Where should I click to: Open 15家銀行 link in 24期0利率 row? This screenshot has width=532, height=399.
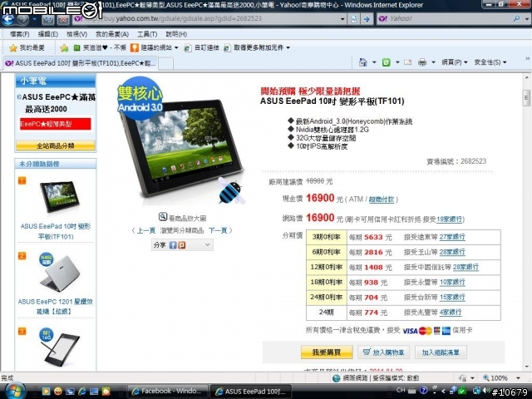452,298
